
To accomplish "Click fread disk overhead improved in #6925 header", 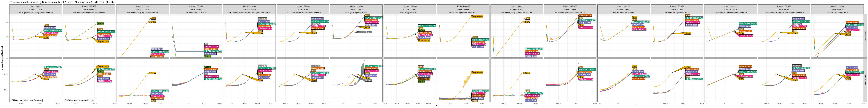I will tap(730, 13).
